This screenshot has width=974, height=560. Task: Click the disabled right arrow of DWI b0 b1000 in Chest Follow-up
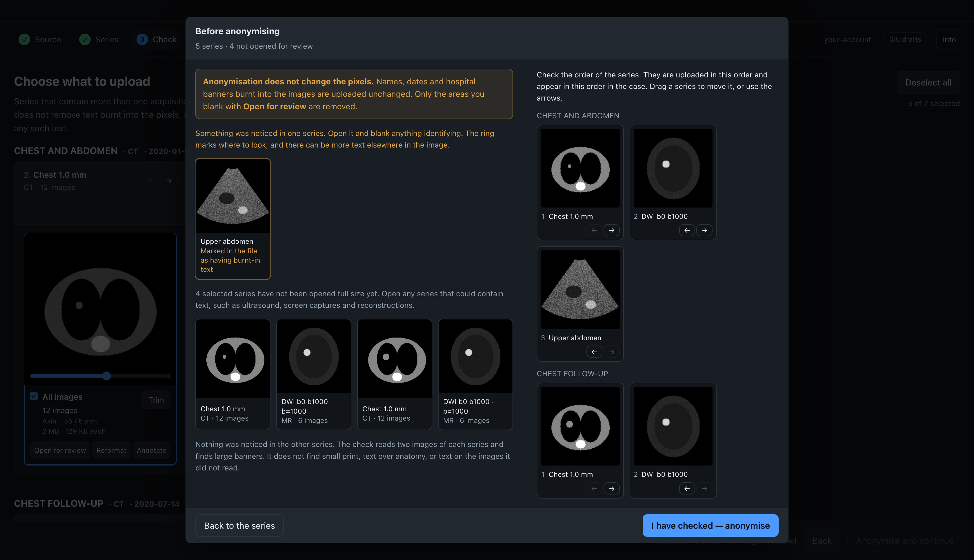tap(704, 488)
